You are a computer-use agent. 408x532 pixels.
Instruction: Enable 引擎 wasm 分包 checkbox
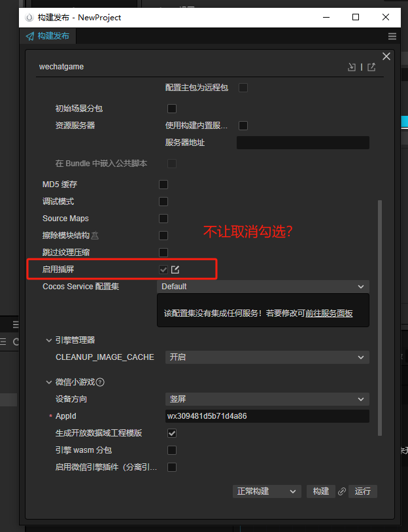click(172, 450)
